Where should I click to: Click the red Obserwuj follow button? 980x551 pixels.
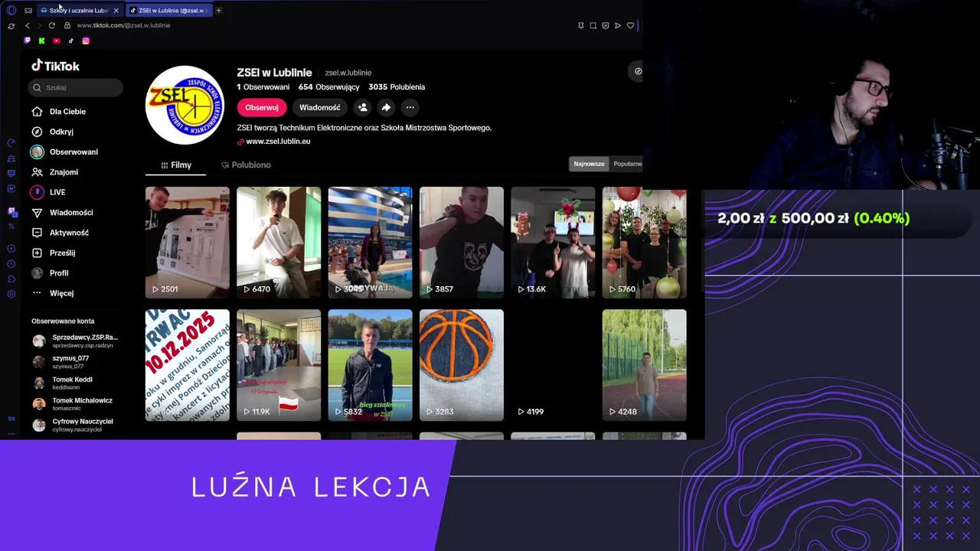(262, 108)
